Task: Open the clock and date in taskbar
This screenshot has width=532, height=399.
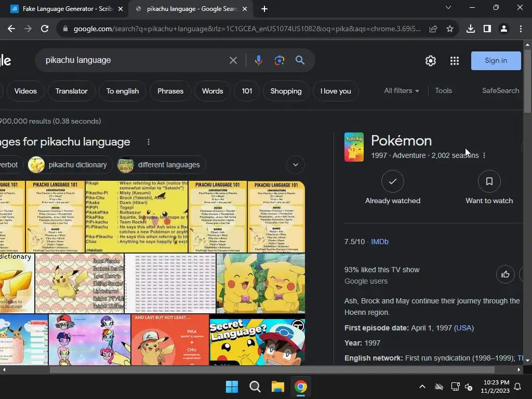Action: click(496, 387)
